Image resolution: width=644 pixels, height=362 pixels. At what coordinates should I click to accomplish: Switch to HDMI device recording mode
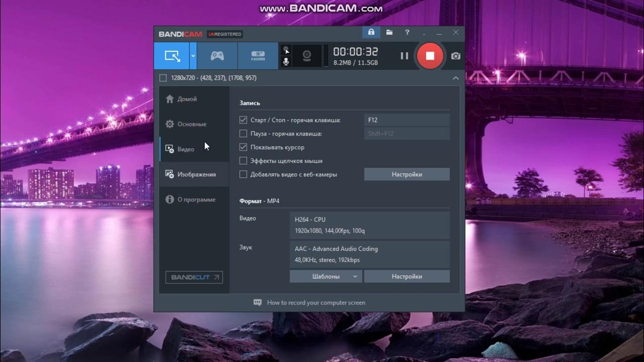(258, 56)
